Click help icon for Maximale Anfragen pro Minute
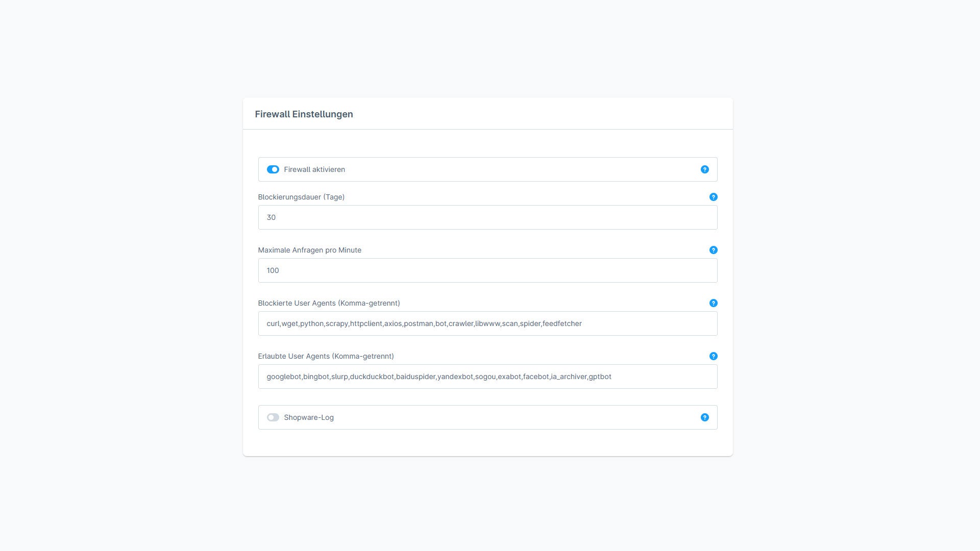Screen dimensions: 980x551 pos(713,250)
